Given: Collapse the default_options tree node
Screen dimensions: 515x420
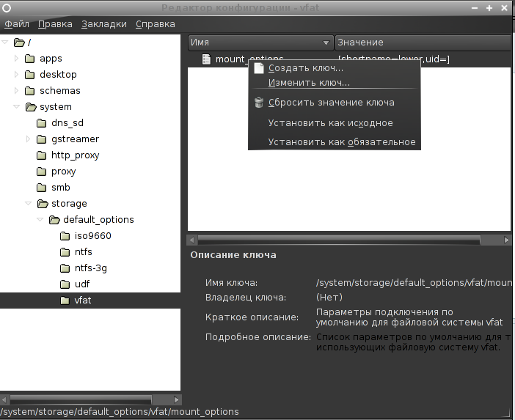Looking at the screenshot, I should [x=40, y=219].
